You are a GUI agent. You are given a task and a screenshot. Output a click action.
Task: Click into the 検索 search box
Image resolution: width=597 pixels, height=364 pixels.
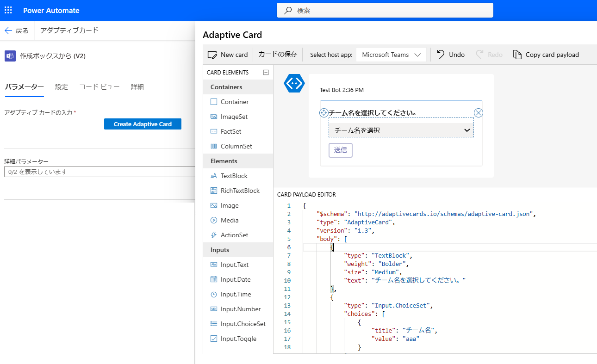(385, 10)
